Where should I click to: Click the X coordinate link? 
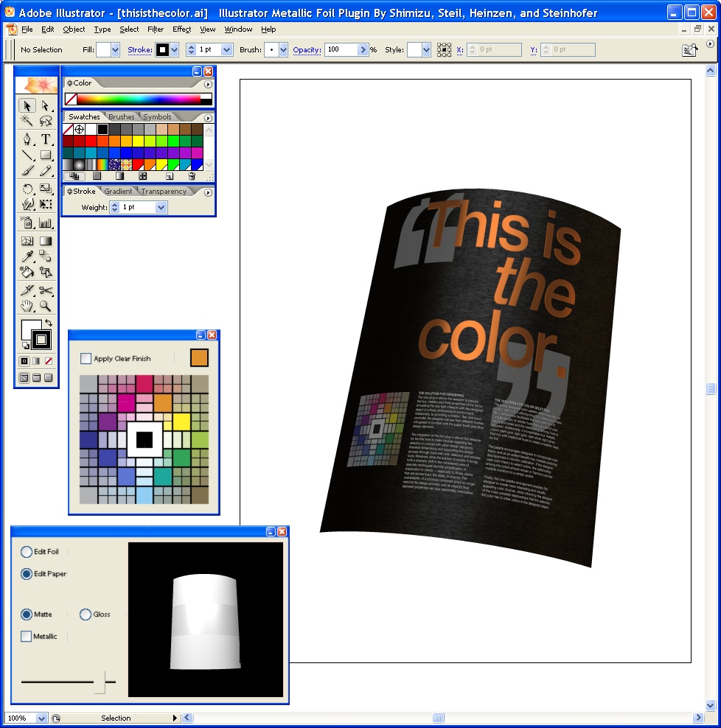tap(460, 49)
